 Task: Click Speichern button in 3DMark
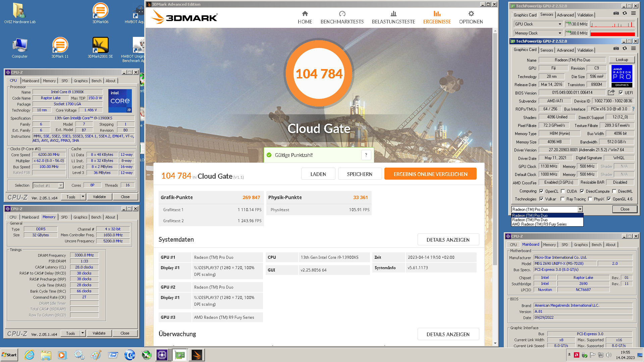tap(360, 174)
